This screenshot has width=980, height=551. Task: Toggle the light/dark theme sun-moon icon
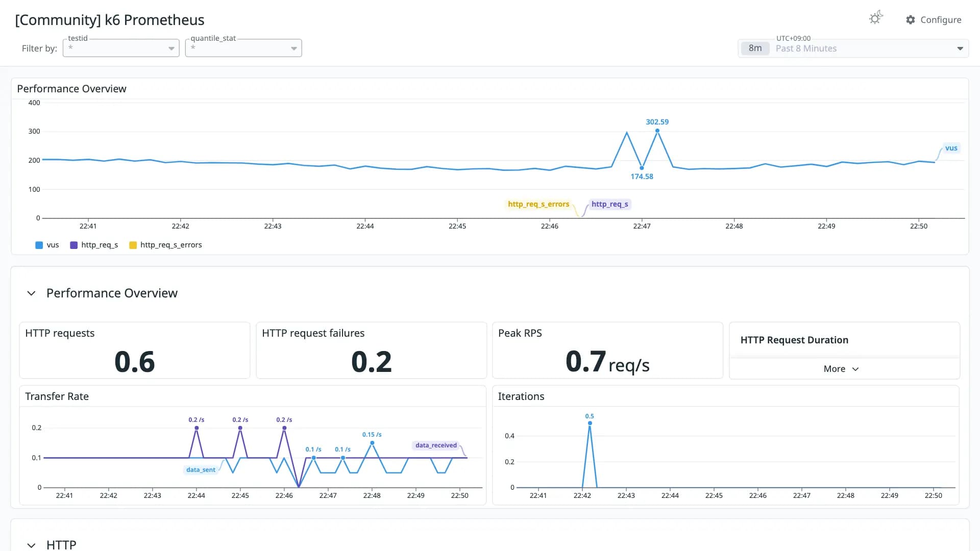pos(876,18)
